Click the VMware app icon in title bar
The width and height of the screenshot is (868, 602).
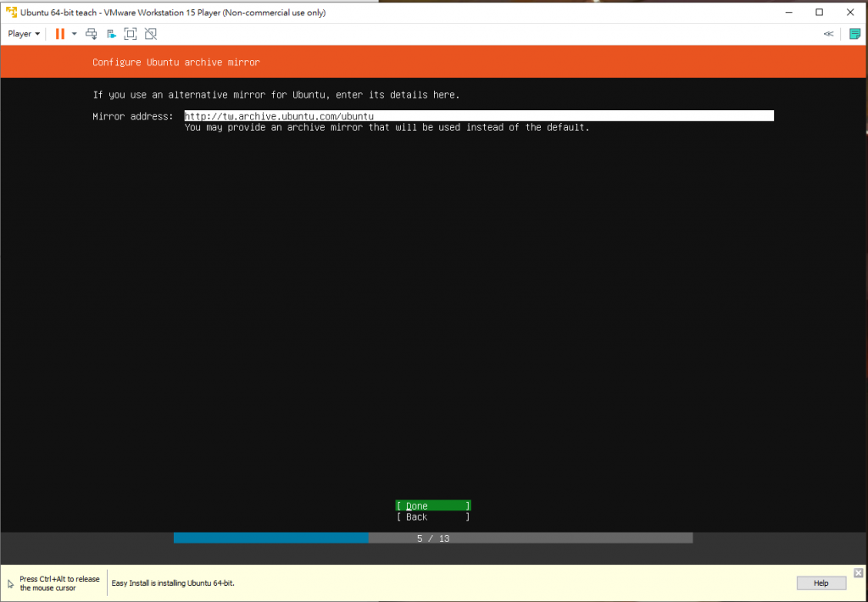pos(11,12)
